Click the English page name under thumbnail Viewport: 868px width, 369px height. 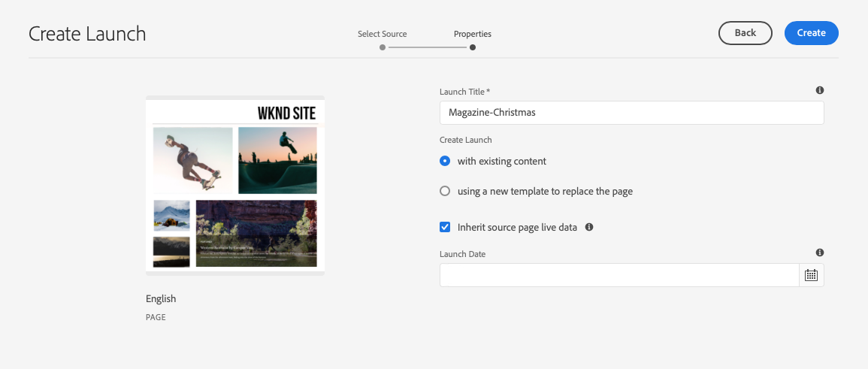coord(161,299)
